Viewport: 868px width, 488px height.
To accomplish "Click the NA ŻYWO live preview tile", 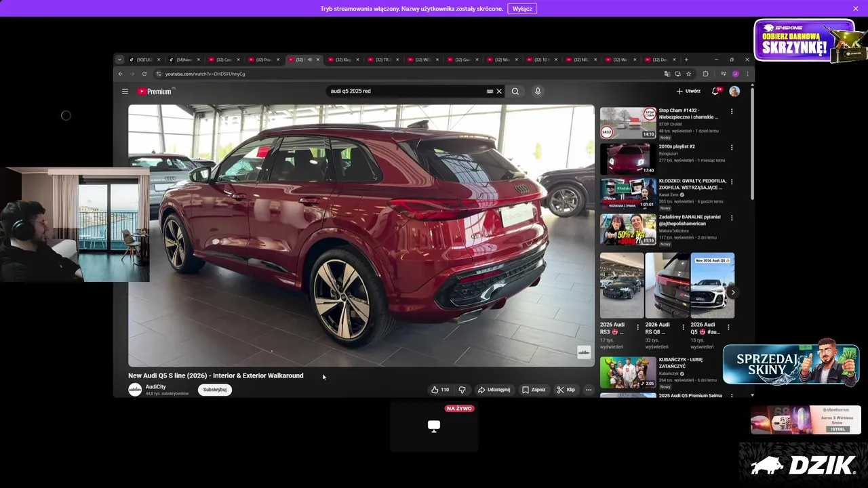I will [434, 426].
